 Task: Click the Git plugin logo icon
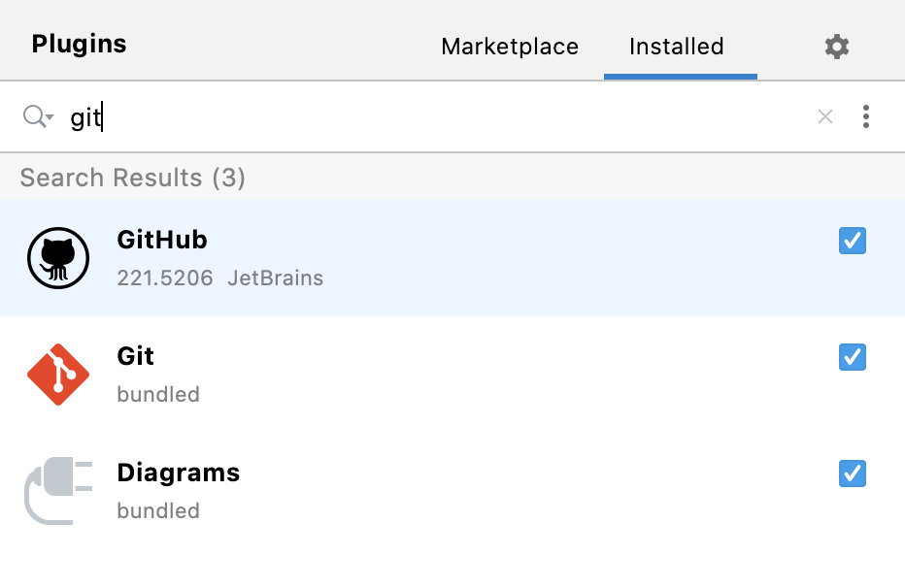coord(56,375)
